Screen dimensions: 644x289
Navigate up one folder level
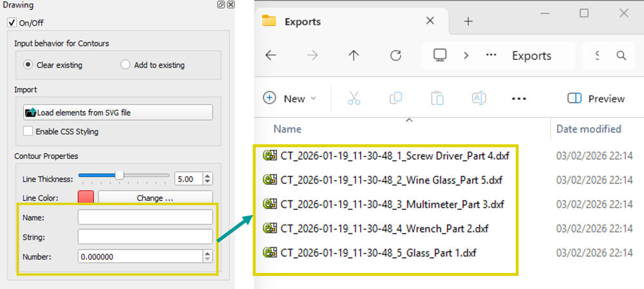point(354,55)
